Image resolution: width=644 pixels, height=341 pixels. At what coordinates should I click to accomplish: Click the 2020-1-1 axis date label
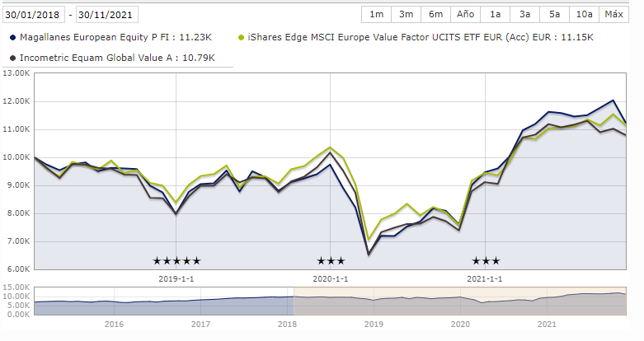(x=330, y=279)
